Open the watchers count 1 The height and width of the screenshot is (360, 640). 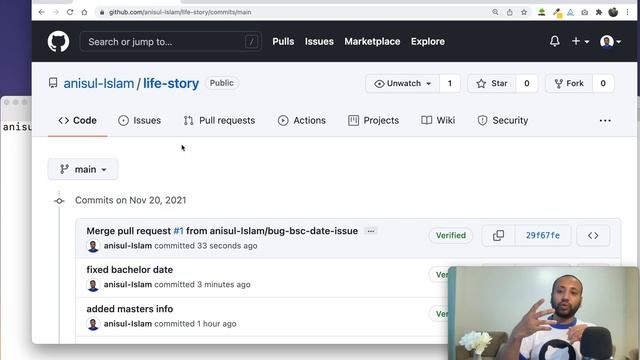point(450,83)
